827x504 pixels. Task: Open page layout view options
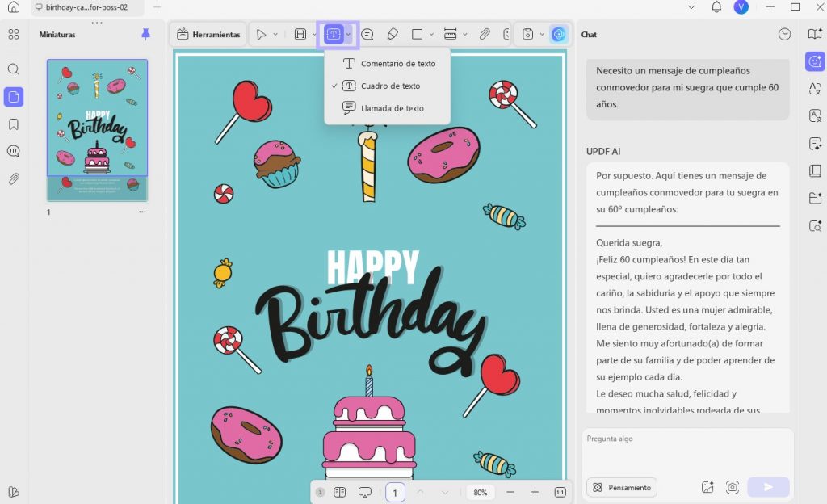pos(340,492)
